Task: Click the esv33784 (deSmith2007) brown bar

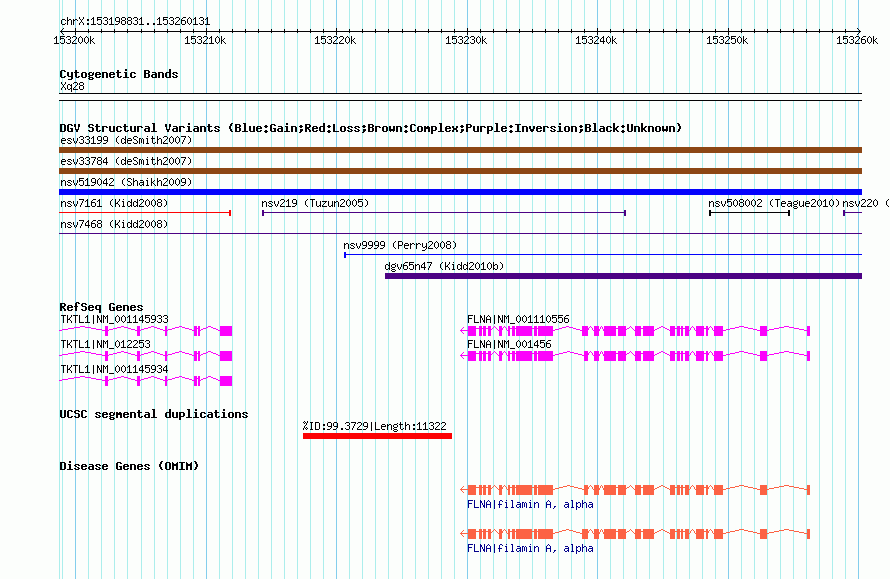Action: [460, 171]
